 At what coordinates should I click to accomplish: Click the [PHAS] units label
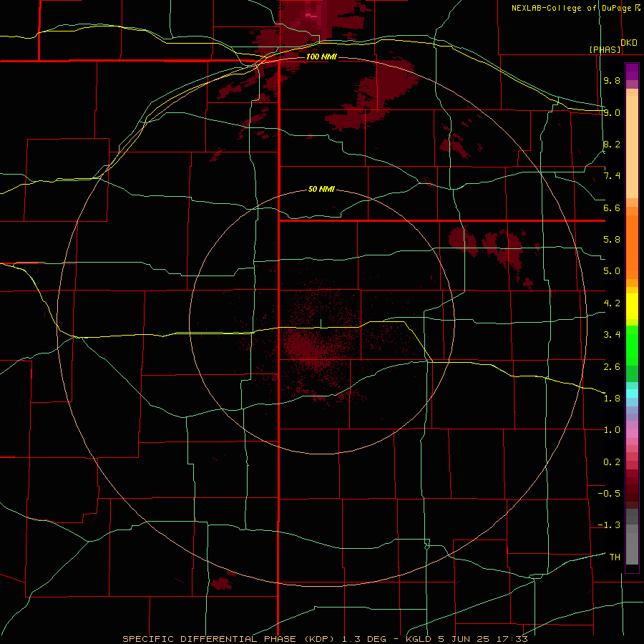(605, 49)
